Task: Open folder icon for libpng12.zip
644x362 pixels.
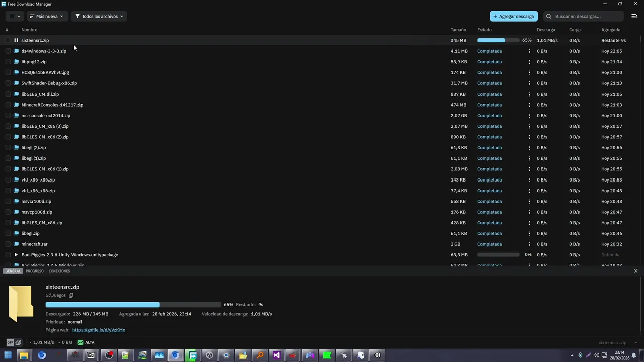Action: 16,62
